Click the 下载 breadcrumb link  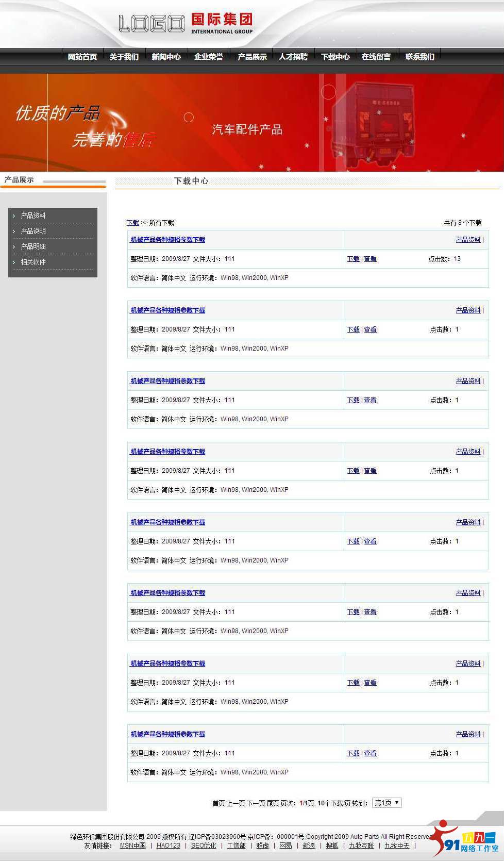click(132, 223)
